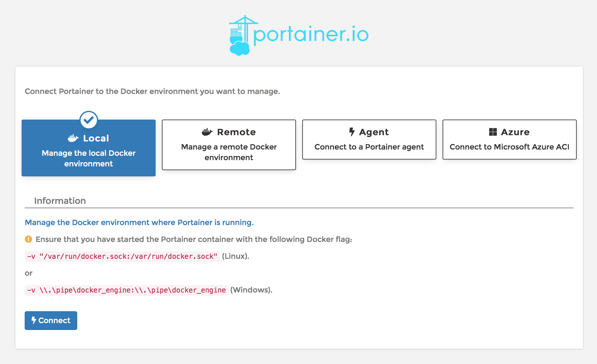The height and width of the screenshot is (364, 597).
Task: Click the Information section heading
Action: click(x=60, y=201)
